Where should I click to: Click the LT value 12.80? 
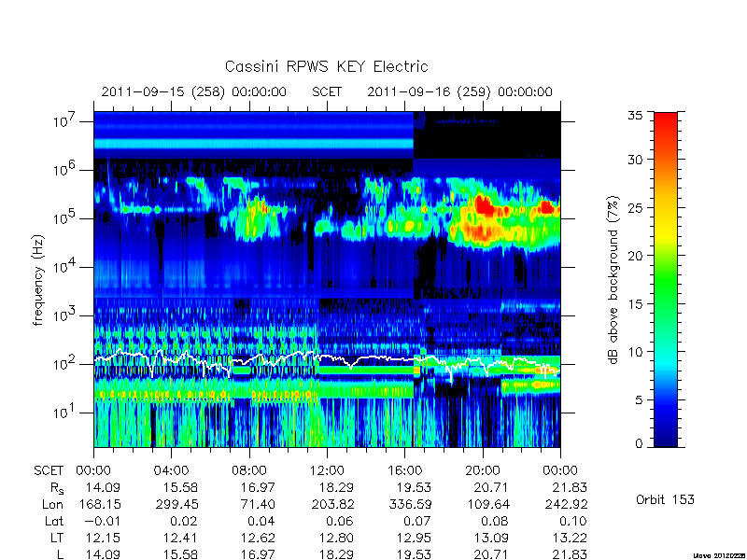336,539
